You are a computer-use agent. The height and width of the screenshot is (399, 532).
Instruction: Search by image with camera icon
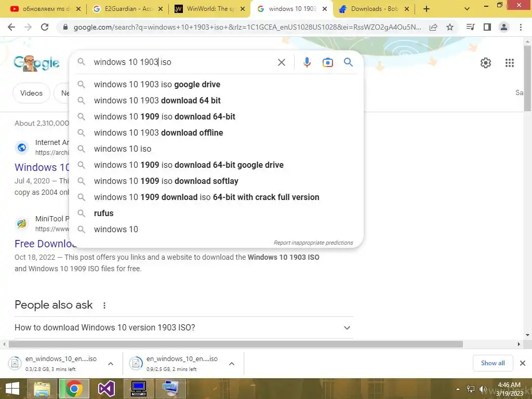(x=327, y=62)
